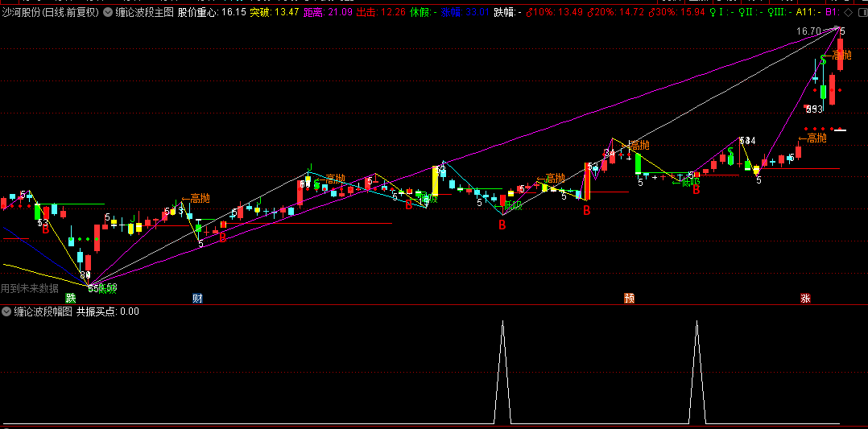Image resolution: width=868 pixels, height=429 pixels.
Task: Click the orange 预 event marker
Action: (x=629, y=299)
